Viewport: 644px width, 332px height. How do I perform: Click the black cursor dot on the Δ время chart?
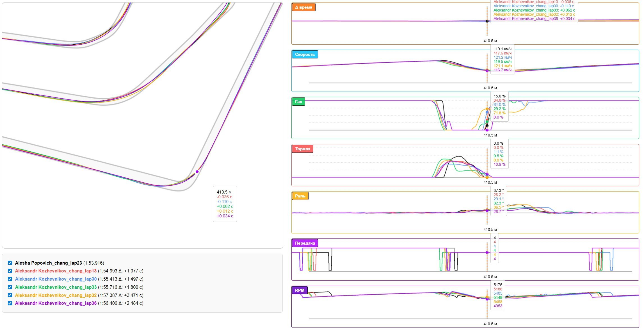coord(487,21)
